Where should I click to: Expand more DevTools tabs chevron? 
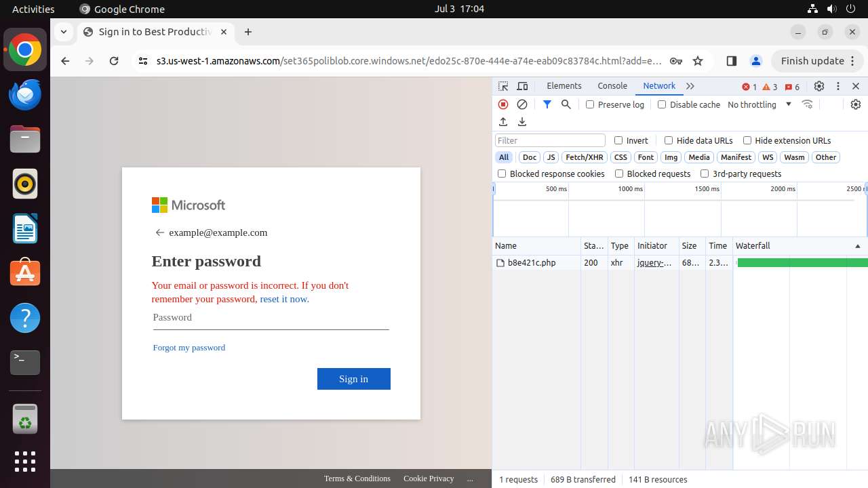coord(690,86)
